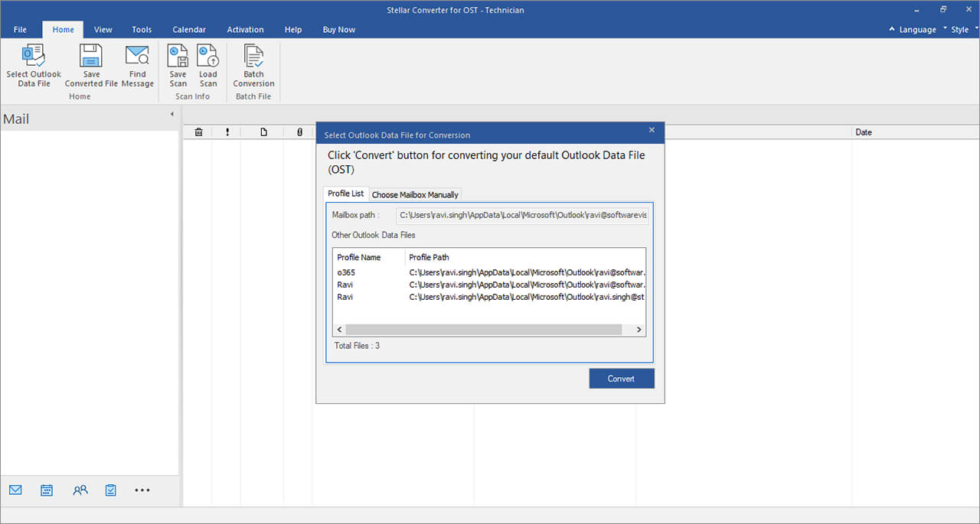The image size is (980, 524).
Task: Switch to Mail view icon
Action: [15, 490]
